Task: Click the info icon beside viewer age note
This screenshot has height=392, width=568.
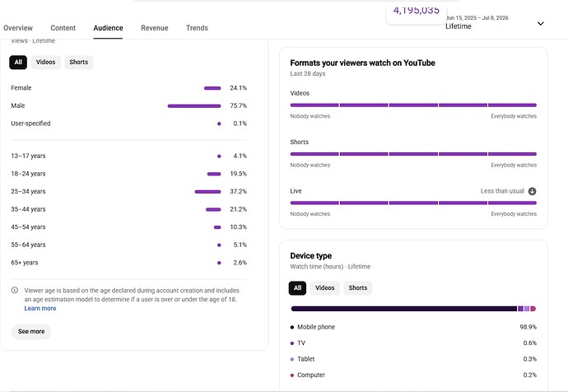Action: click(15, 290)
